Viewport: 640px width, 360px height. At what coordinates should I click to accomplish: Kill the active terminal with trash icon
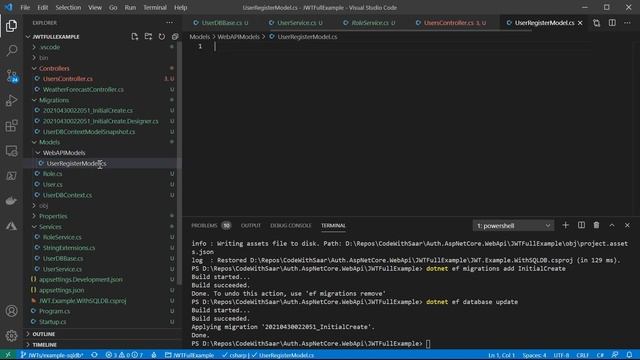pyautogui.click(x=596, y=225)
